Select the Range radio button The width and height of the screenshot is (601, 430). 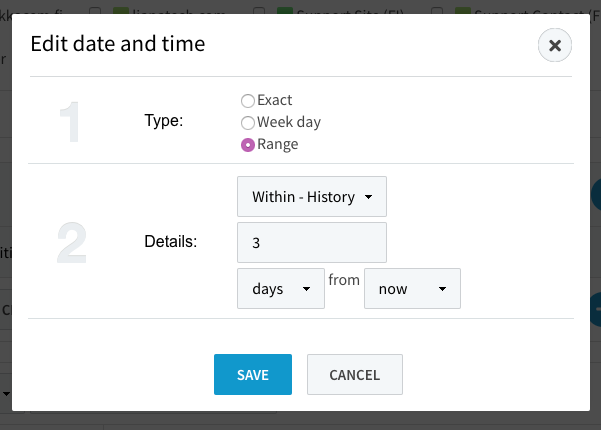pyautogui.click(x=248, y=144)
